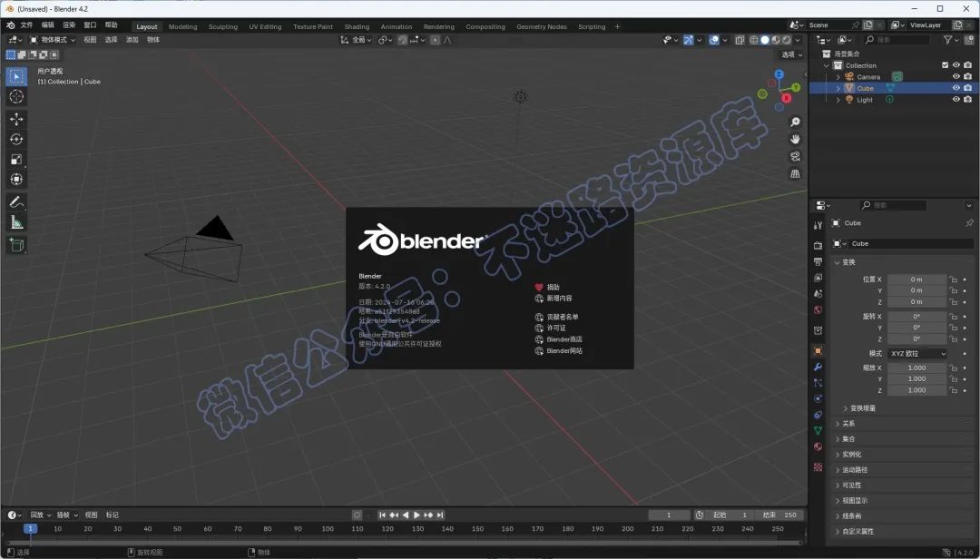Image resolution: width=980 pixels, height=559 pixels.
Task: Click the outliner filter funnel icon
Action: click(947, 39)
